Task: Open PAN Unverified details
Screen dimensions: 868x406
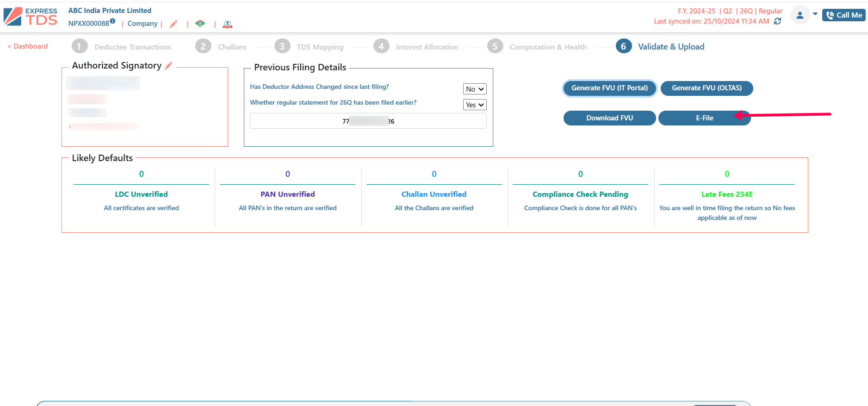Action: 288,194
